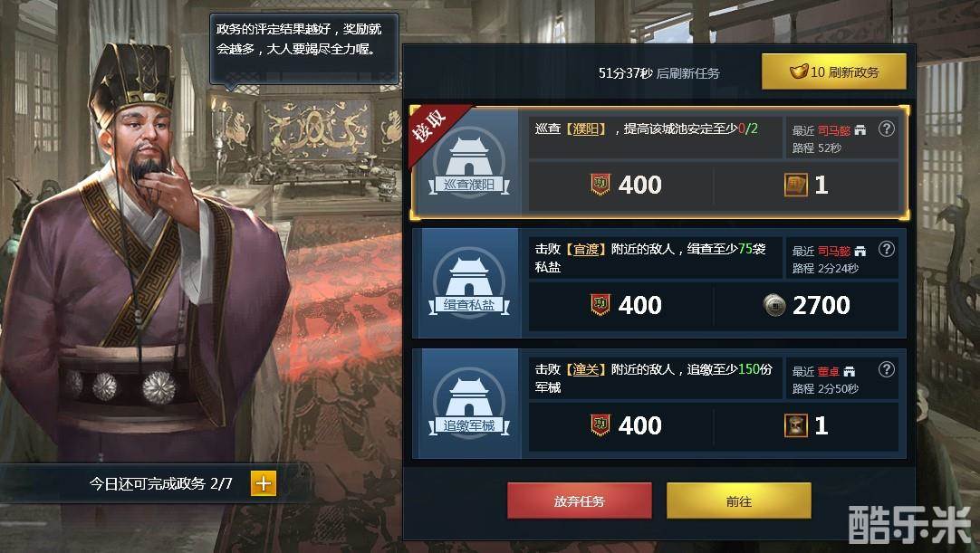Click the plus icon to add daily tasks
Image resolution: width=980 pixels, height=553 pixels.
tap(264, 483)
